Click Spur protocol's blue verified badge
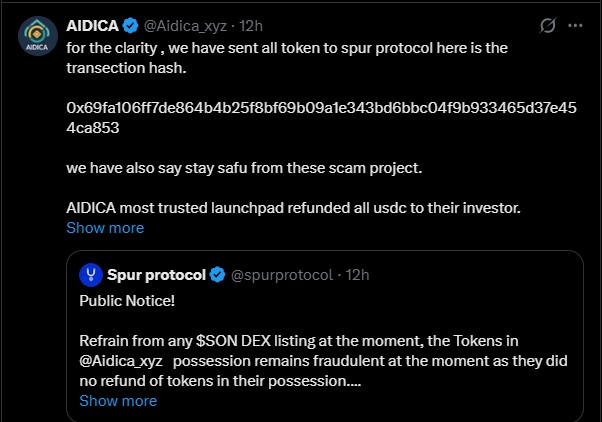The image size is (602, 422). tap(215, 274)
